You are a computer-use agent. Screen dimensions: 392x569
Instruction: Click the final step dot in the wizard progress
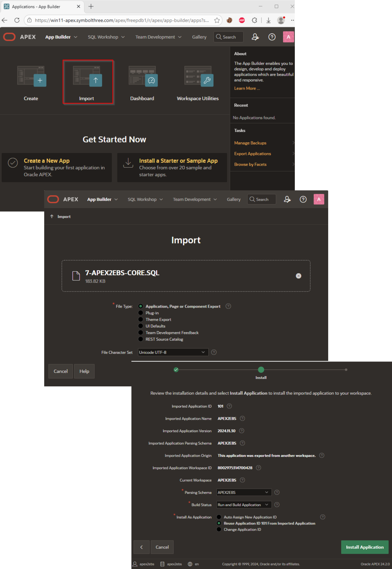tap(346, 369)
